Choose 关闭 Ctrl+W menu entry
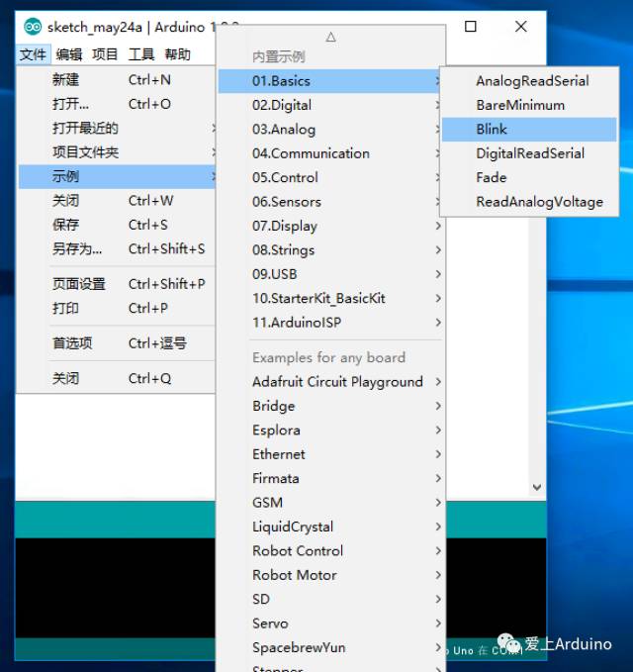Image resolution: width=633 pixels, height=672 pixels. pyautogui.click(x=117, y=200)
